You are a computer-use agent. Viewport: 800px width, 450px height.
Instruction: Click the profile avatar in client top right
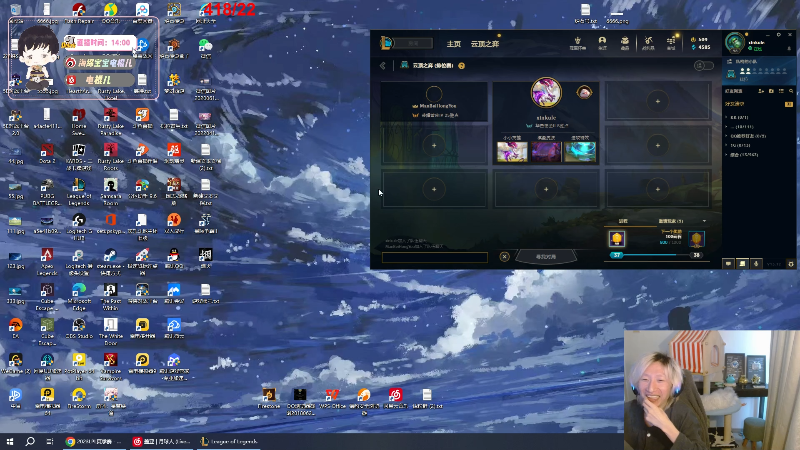(x=735, y=43)
